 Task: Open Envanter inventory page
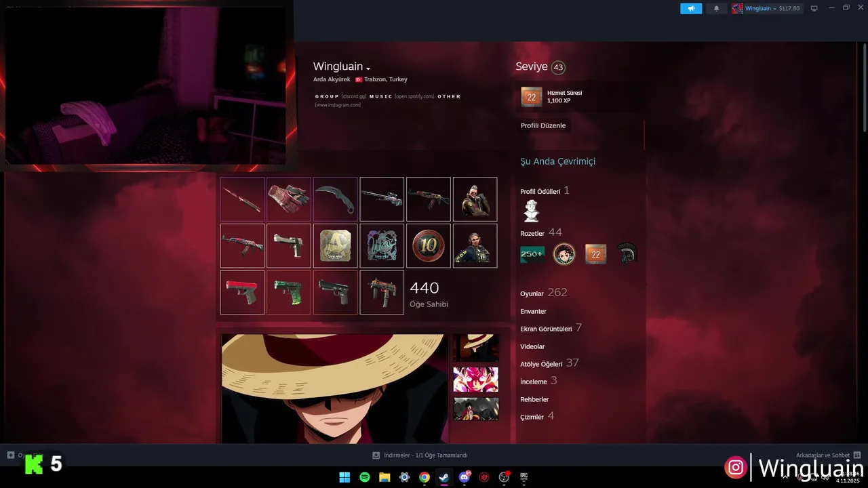534,311
